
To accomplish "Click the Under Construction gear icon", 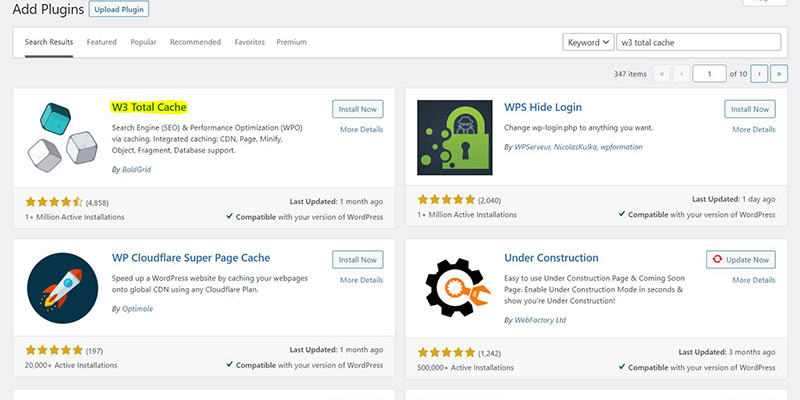I will pyautogui.click(x=456, y=288).
